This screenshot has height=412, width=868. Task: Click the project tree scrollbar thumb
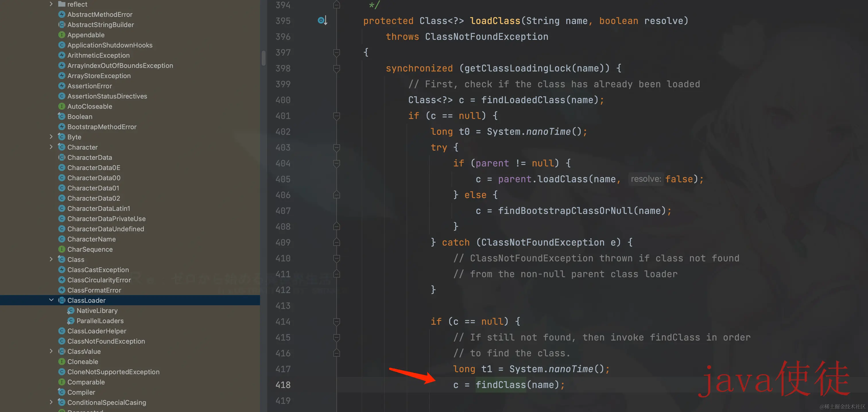pyautogui.click(x=263, y=58)
